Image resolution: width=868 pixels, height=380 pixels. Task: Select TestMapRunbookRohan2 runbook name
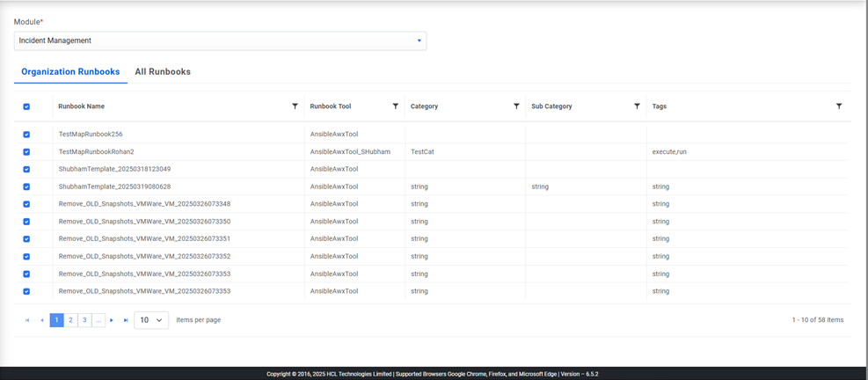[97, 152]
